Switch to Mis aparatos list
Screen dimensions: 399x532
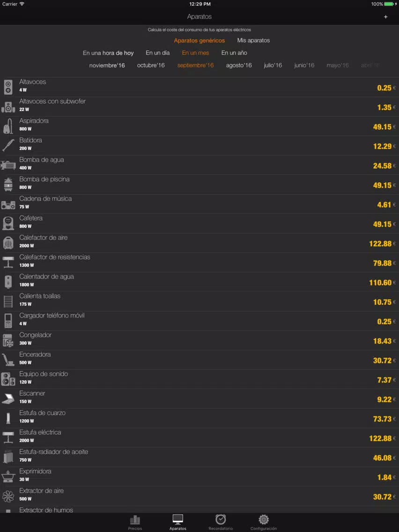253,41
